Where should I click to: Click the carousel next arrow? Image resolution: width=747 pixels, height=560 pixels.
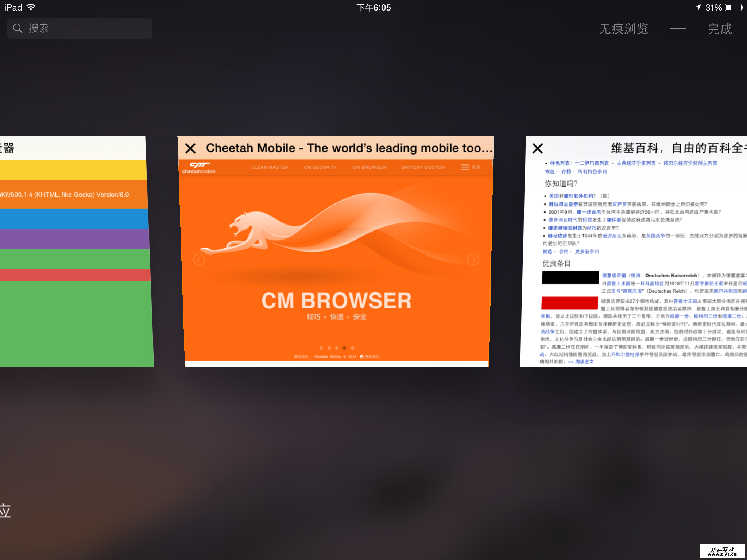point(473,259)
